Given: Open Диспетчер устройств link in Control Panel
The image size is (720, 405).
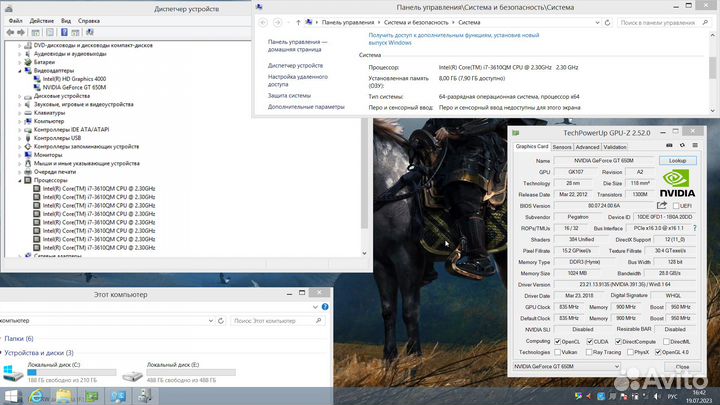Looking at the screenshot, I should 295,66.
